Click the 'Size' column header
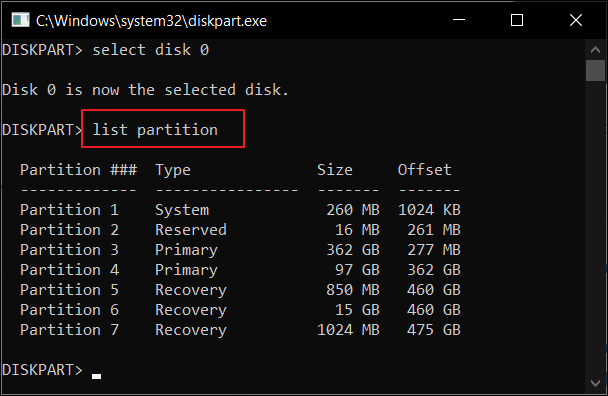 pos(335,170)
